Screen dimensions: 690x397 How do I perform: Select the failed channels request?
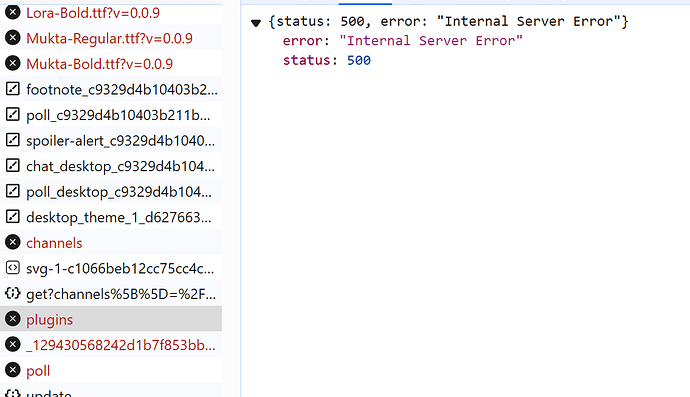(x=111, y=243)
